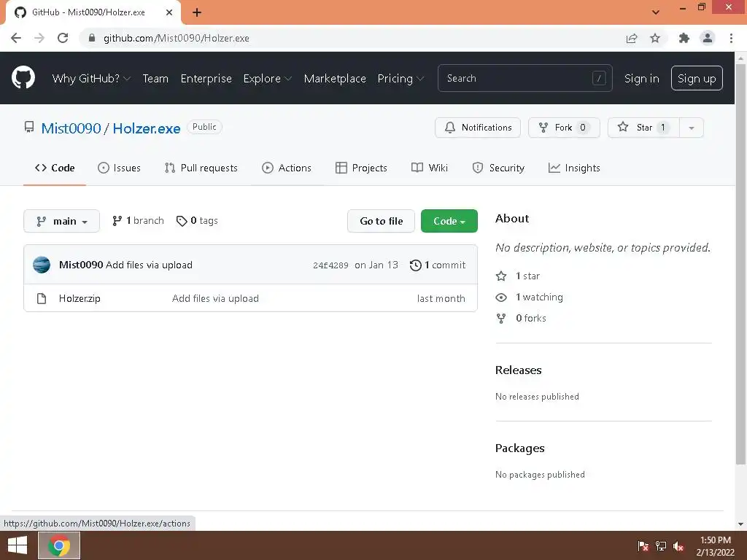Click the network tray icon

point(661,546)
